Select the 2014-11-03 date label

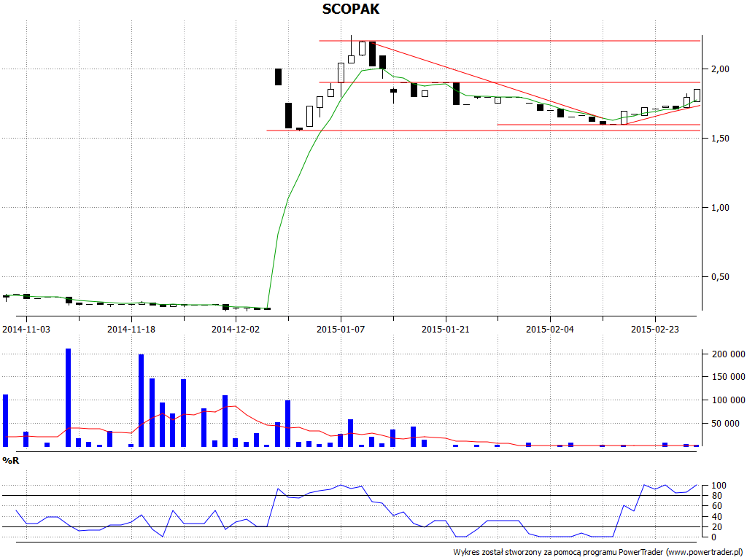point(26,329)
